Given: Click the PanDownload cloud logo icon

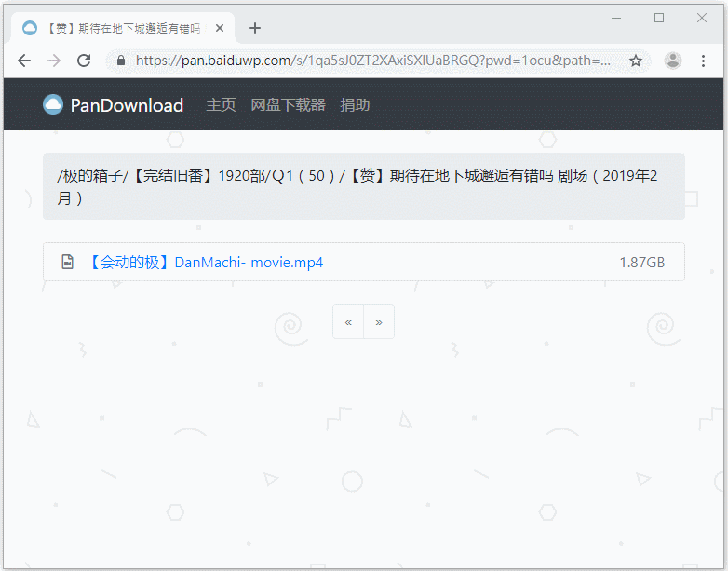Looking at the screenshot, I should (53, 104).
